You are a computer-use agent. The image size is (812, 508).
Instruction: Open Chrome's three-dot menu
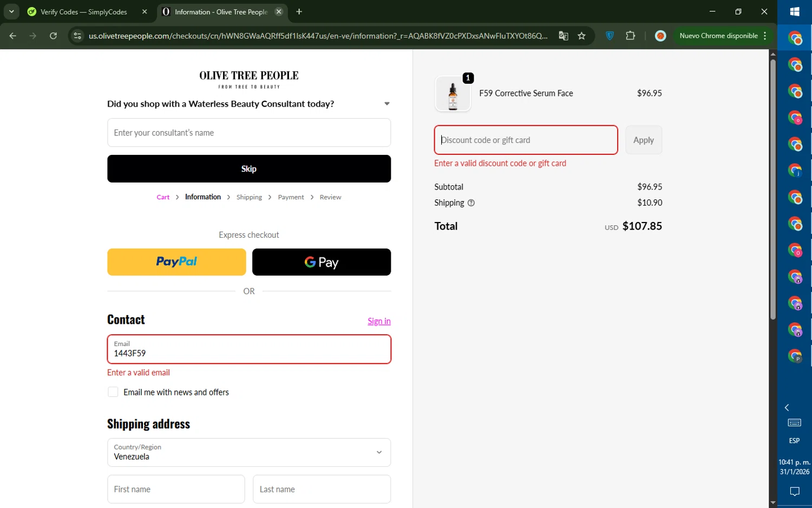point(765,36)
